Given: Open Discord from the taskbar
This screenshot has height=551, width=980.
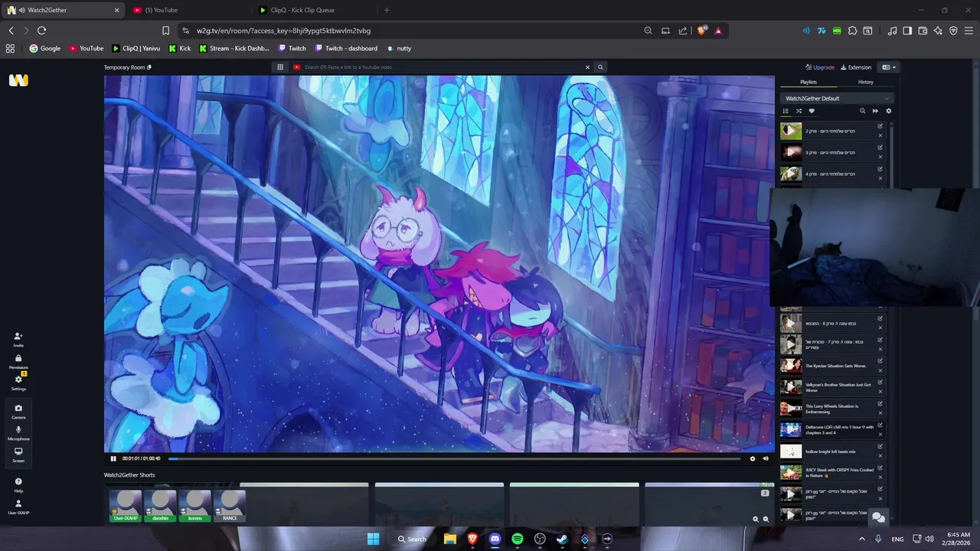Looking at the screenshot, I should [x=495, y=539].
